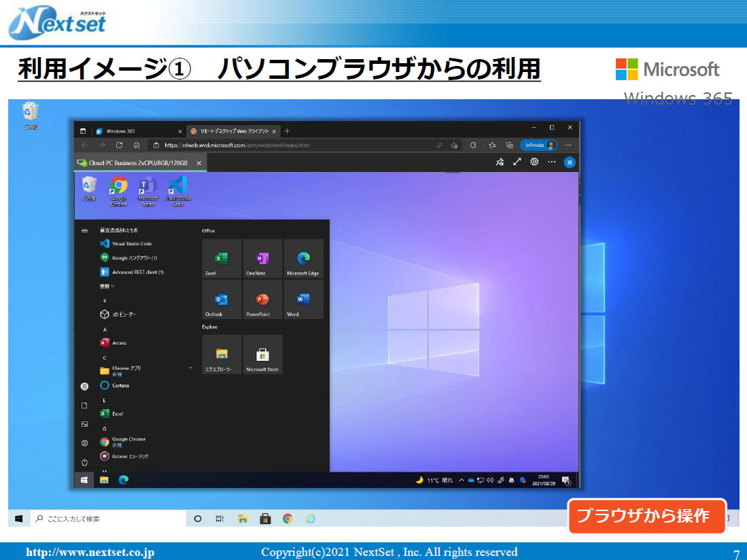Screen dimensions: 747x560
Task: Open Groove ミュージック from app list
Action: click(124, 456)
